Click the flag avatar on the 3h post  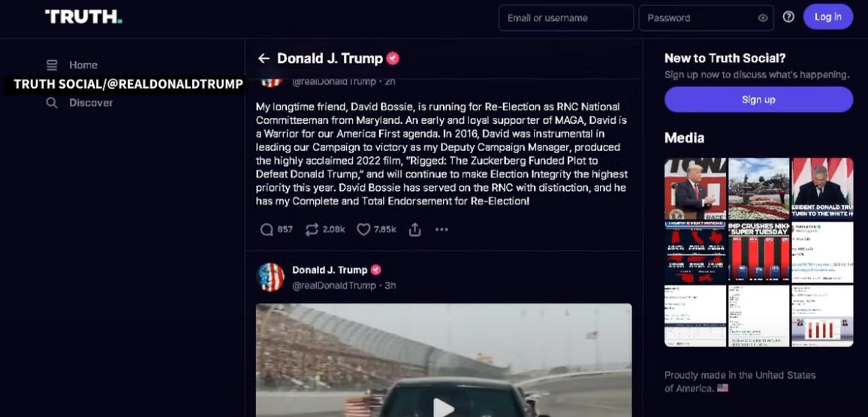[x=271, y=277]
